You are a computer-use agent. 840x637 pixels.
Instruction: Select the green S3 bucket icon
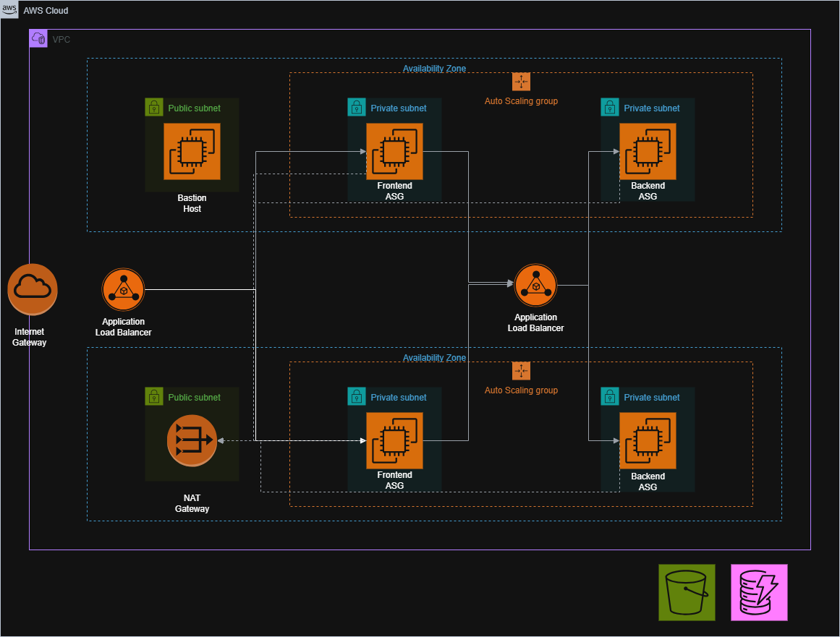click(x=687, y=592)
